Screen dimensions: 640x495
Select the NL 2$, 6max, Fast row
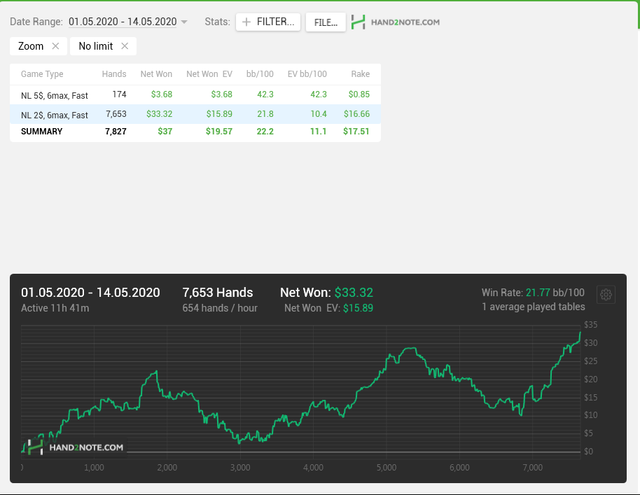click(195, 114)
